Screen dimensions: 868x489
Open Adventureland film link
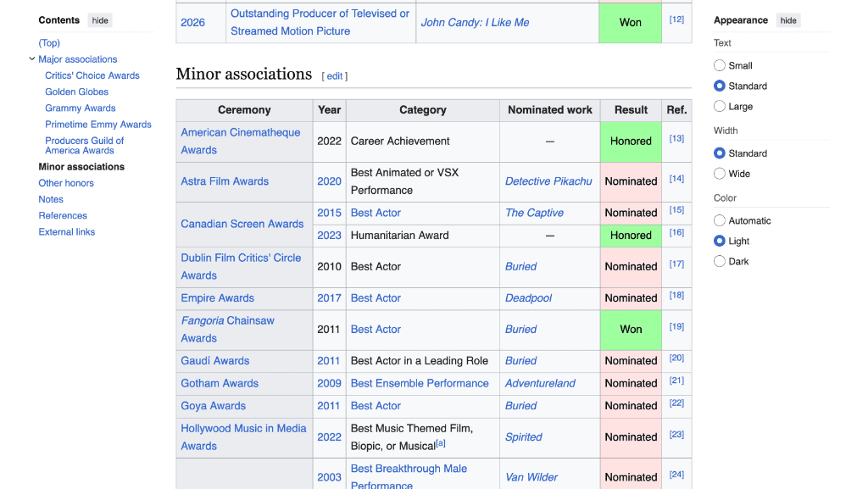[x=540, y=383]
